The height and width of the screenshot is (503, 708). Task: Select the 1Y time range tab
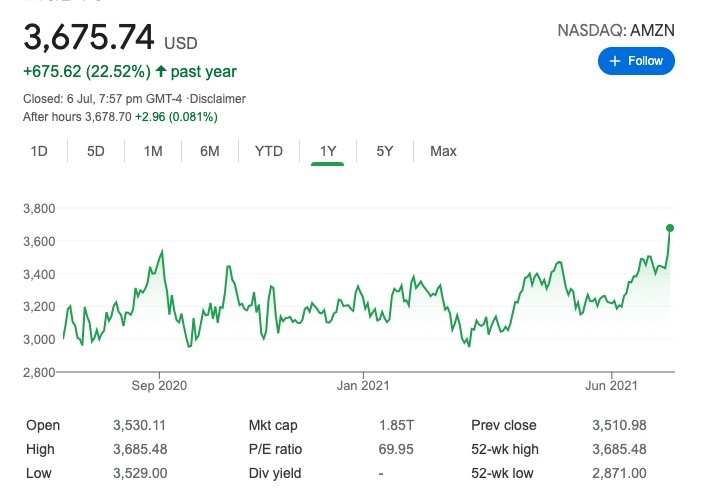tap(328, 151)
